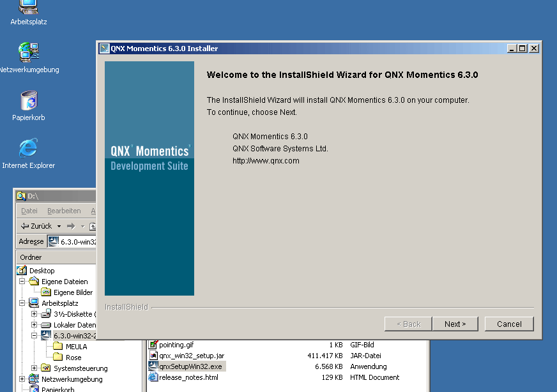Expand the Systemsteuerung tree node

click(34, 368)
